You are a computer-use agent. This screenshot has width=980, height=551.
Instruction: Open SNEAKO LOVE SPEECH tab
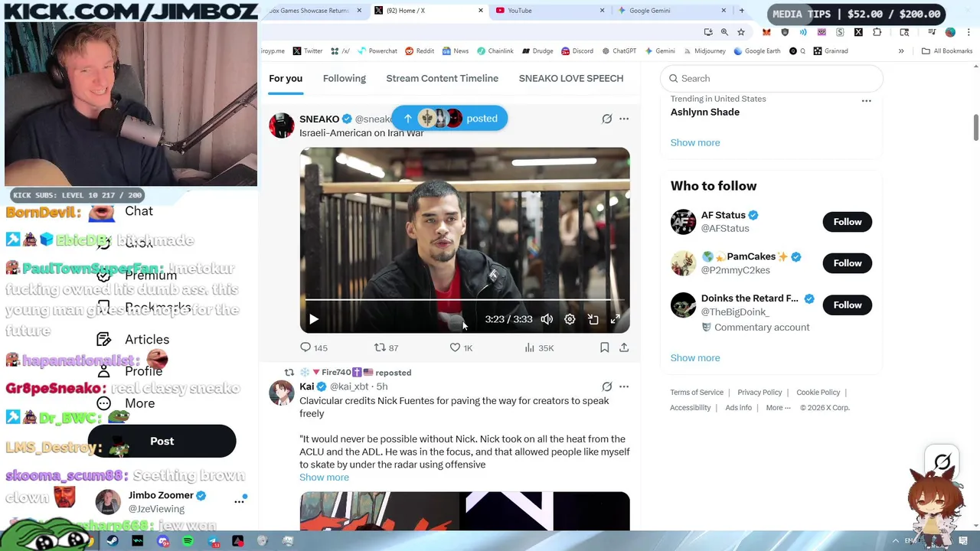pyautogui.click(x=571, y=78)
